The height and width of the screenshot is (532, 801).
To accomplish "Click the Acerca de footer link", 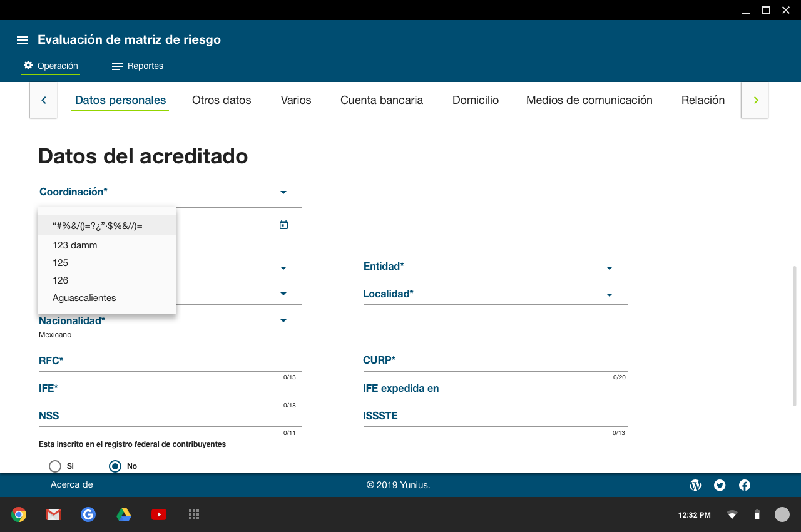I will 72,484.
